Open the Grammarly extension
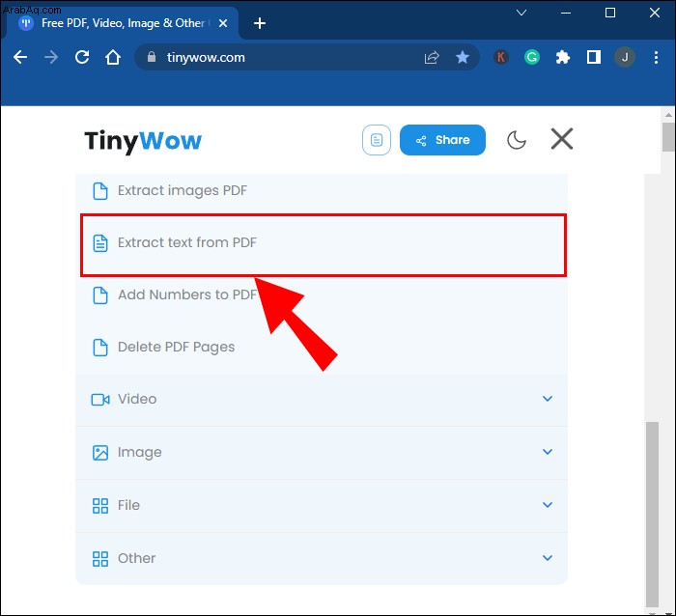This screenshot has width=676, height=616. (x=532, y=57)
